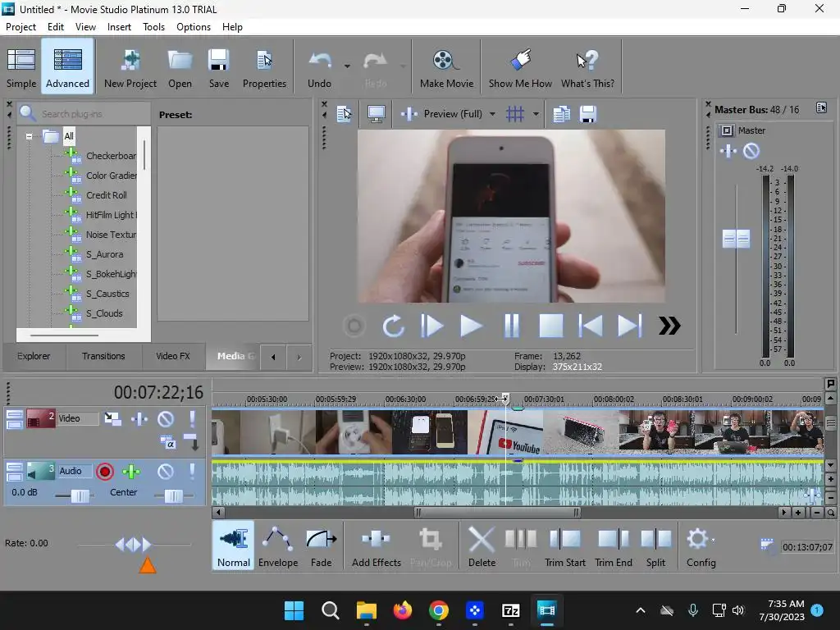840x630 pixels.
Task: Open Video track motion settings
Action: click(x=112, y=419)
